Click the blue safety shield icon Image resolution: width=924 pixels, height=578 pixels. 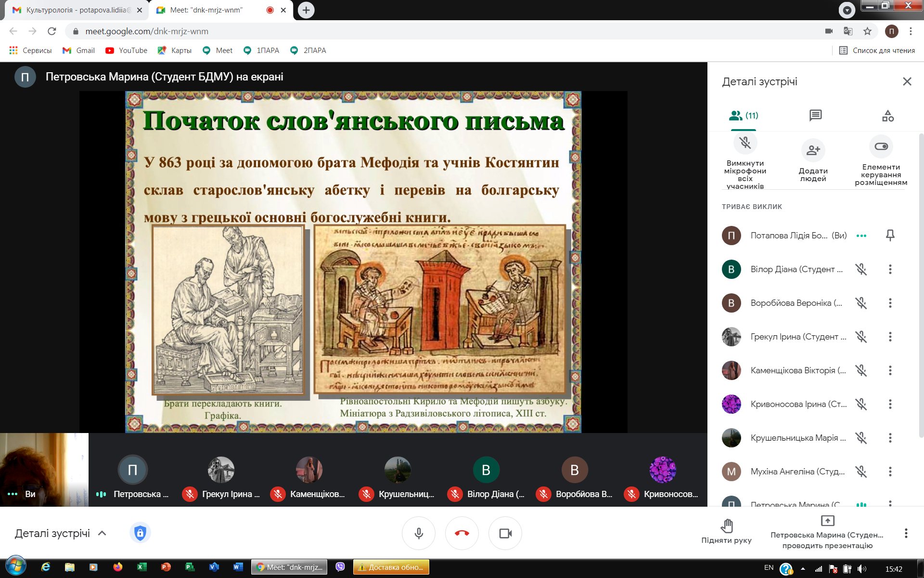coord(140,533)
